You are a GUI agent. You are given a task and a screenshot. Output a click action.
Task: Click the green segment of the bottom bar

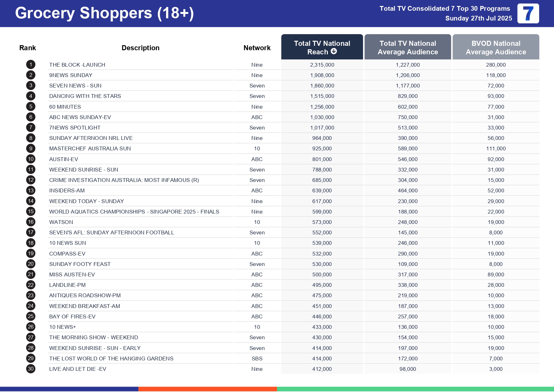click(x=415, y=389)
